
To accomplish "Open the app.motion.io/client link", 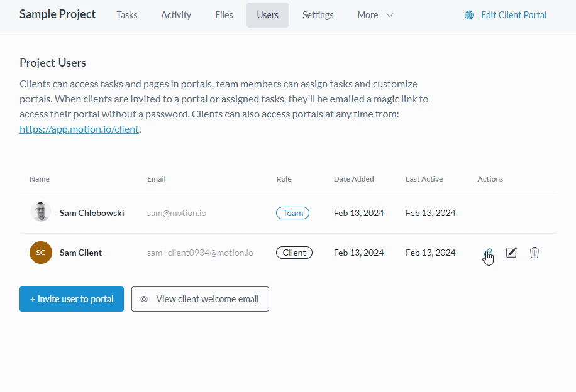I will 79,129.
